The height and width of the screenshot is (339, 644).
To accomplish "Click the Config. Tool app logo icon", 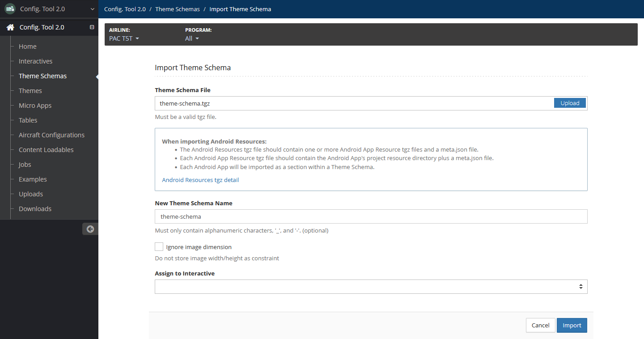I will (x=10, y=8).
